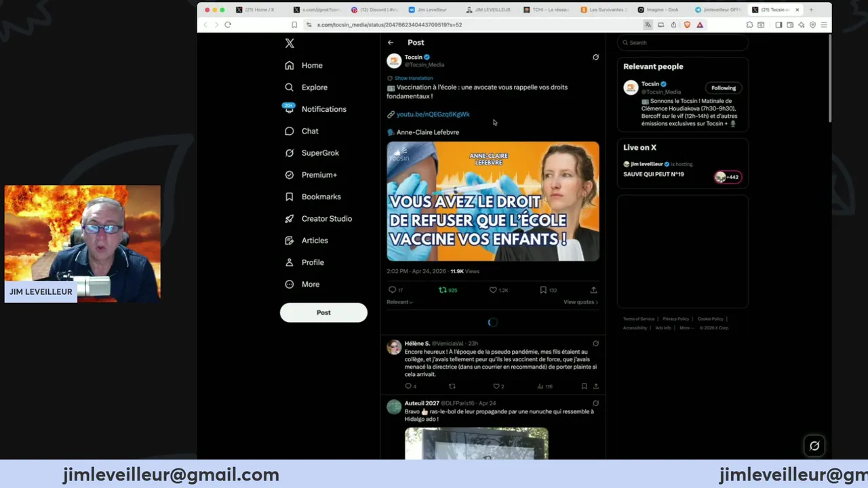
Task: Click Grok icon on Auteuil 2027 reply
Action: pos(595,403)
